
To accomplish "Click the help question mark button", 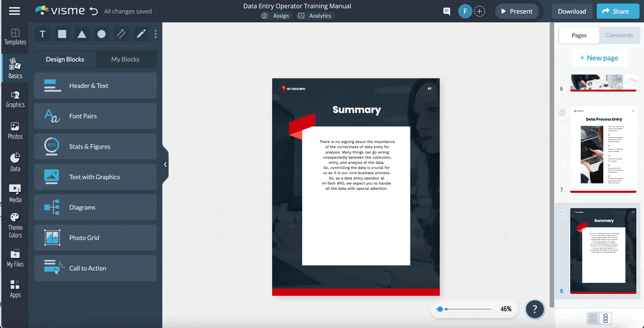I will (x=535, y=309).
